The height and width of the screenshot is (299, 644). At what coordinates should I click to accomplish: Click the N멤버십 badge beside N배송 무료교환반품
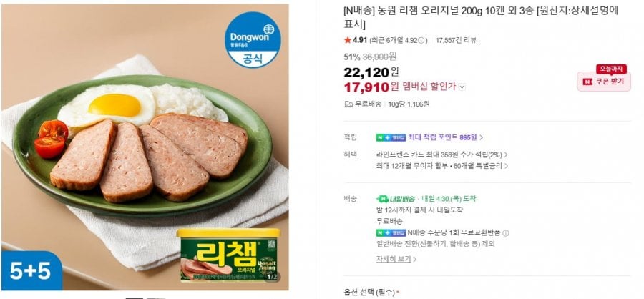click(x=386, y=232)
